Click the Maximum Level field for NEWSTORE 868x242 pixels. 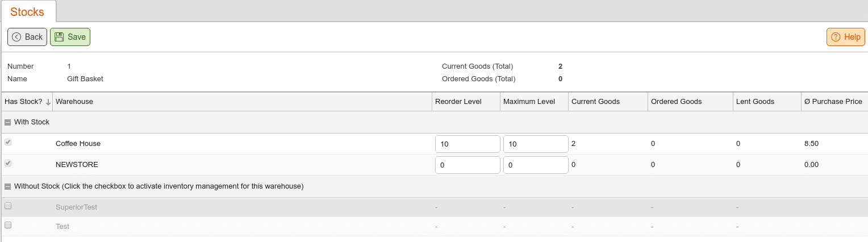tap(536, 165)
